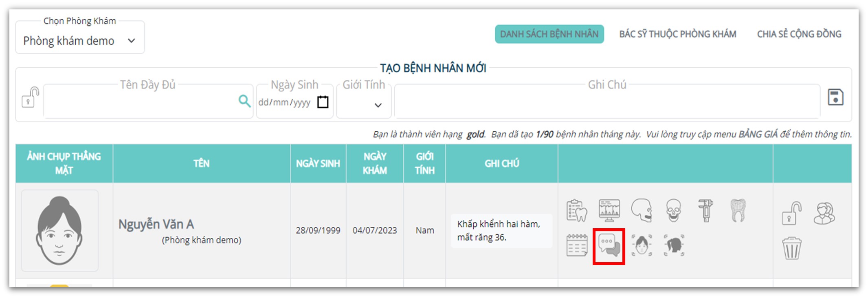868x298 pixels.
Task: Delete patient with trash can icon
Action: coord(792,248)
